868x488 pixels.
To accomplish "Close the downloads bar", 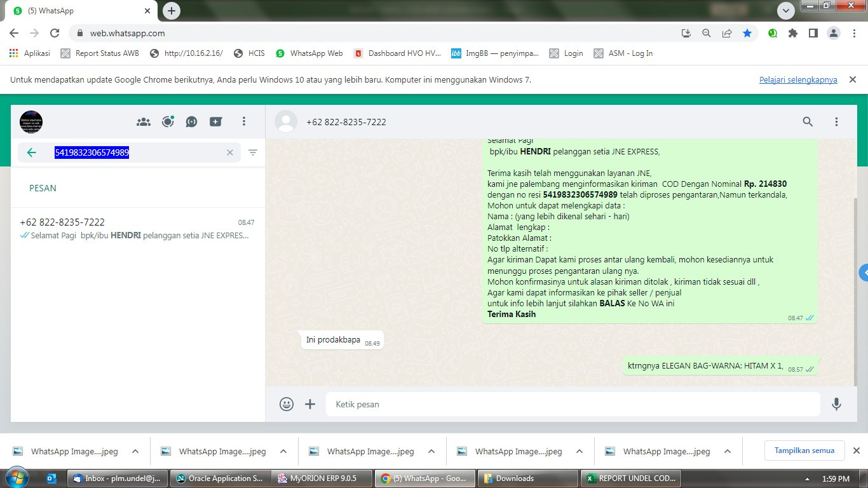I will coord(856,451).
